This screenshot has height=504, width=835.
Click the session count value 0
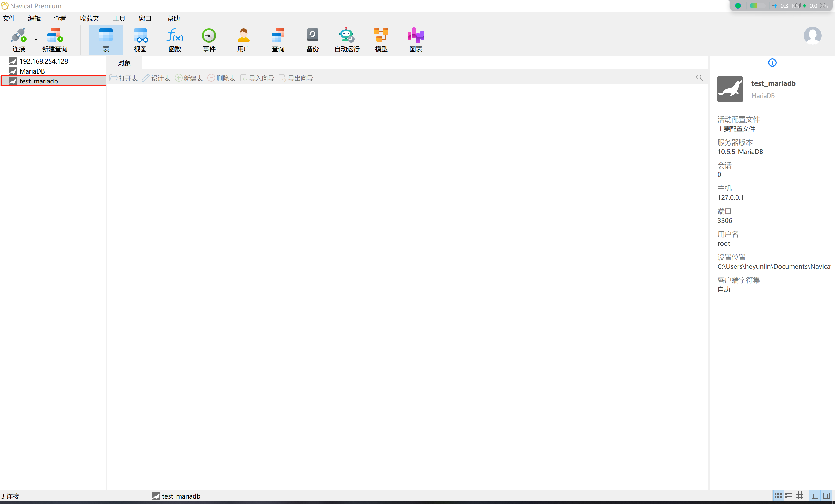click(x=719, y=175)
